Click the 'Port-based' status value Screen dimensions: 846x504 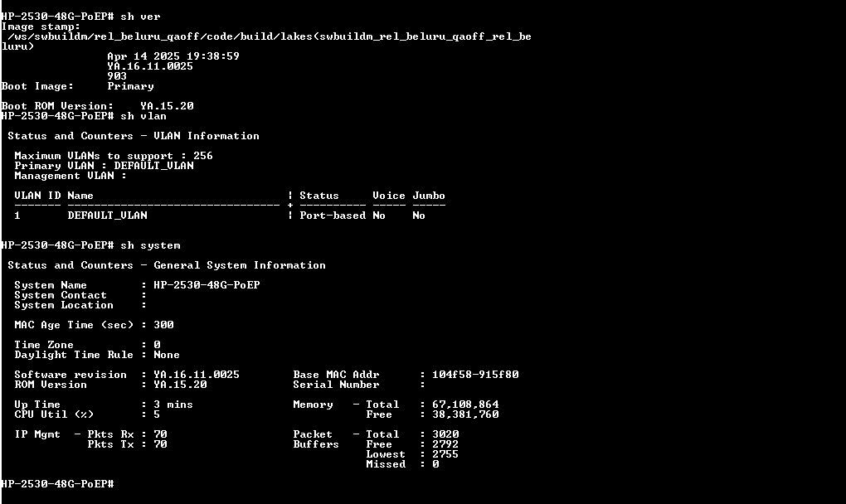tap(333, 216)
